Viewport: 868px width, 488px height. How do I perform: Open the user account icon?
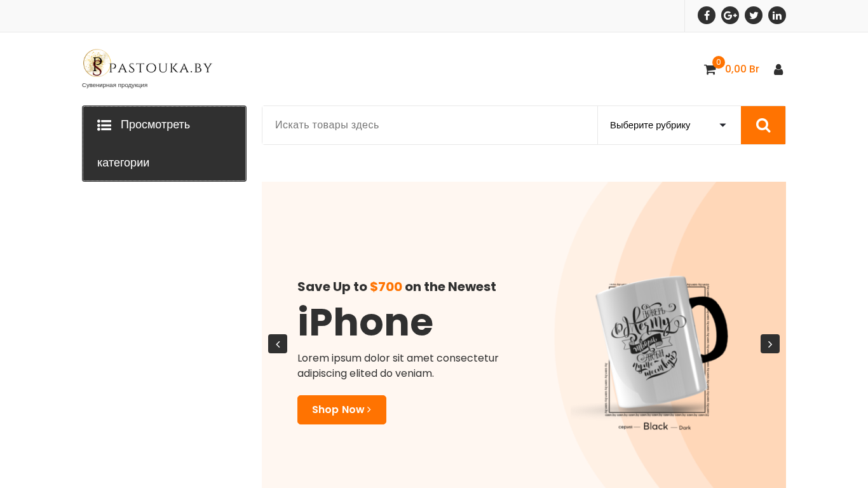pos(778,69)
